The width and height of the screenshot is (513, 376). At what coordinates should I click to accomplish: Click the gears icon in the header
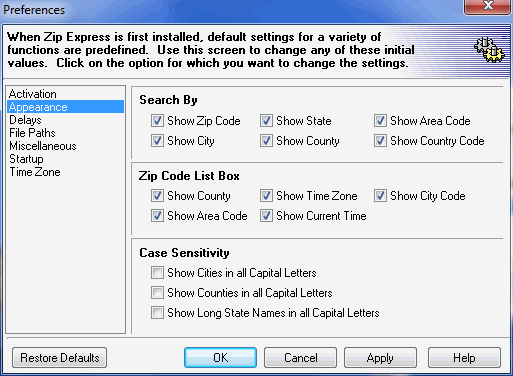(489, 50)
